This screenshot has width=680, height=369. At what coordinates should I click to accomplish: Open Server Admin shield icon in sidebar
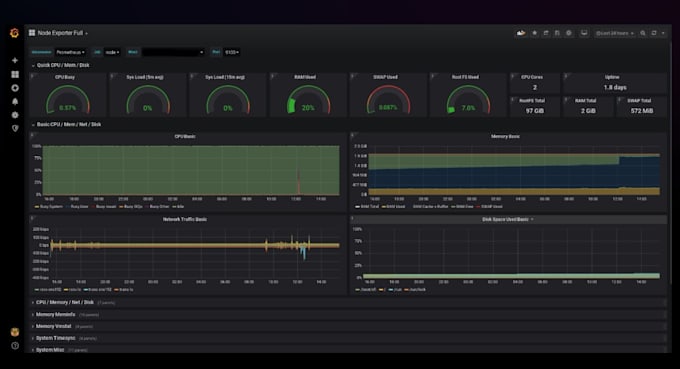[x=15, y=128]
